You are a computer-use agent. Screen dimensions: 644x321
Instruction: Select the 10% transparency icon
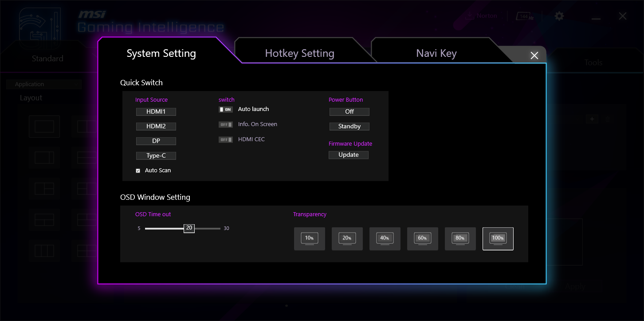[310, 239]
